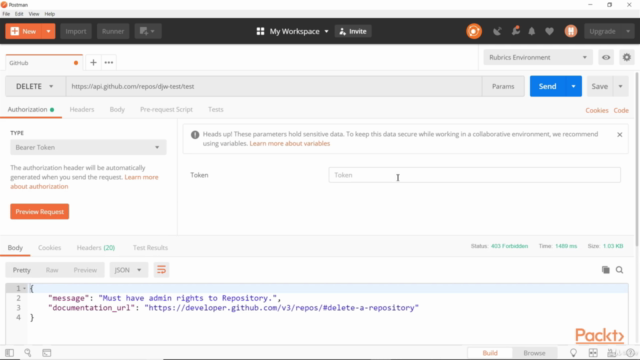
Task: Select the Pretty response view
Action: [x=22, y=270]
